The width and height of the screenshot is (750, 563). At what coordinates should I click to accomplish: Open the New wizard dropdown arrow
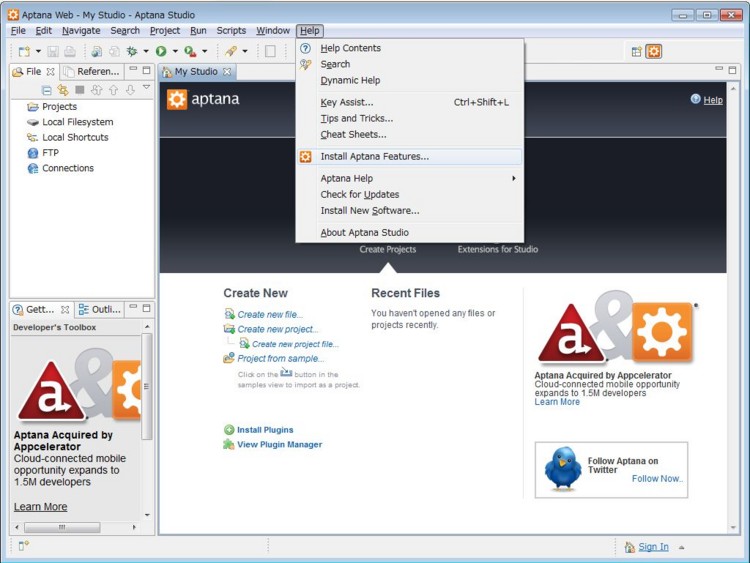[38, 51]
